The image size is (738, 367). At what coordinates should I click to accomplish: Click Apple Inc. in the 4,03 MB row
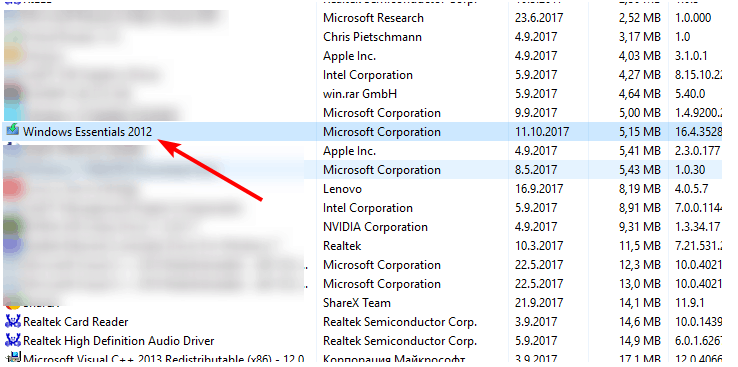pyautogui.click(x=349, y=56)
